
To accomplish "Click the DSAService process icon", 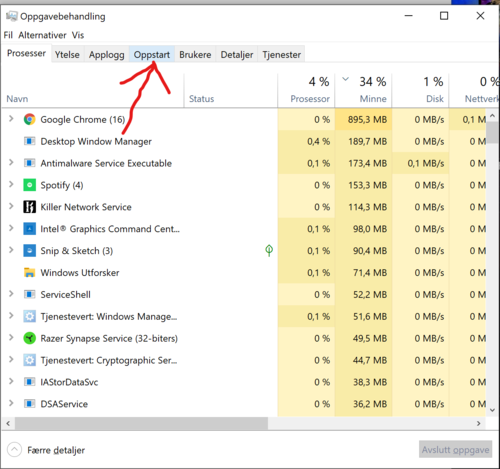I will (29, 404).
